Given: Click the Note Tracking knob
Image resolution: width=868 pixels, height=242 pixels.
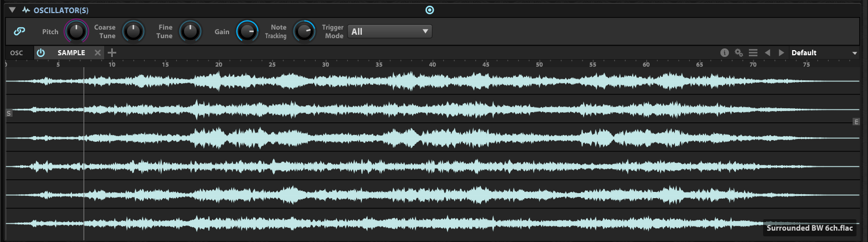Looking at the screenshot, I should pyautogui.click(x=304, y=31).
